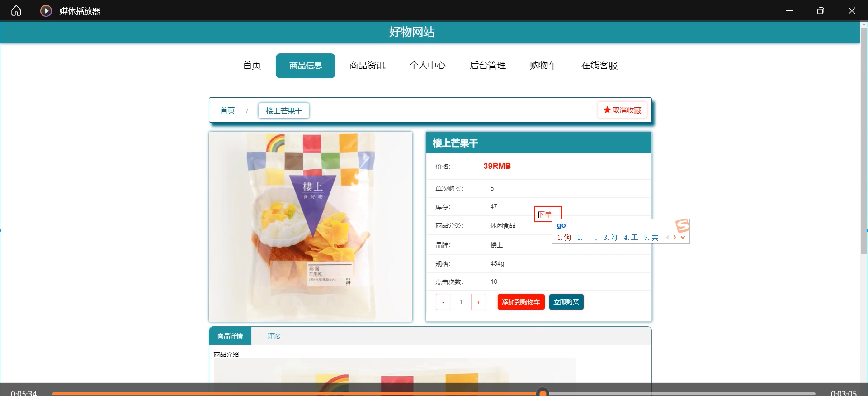Open the 首页 navigation menu item
868x396 pixels.
(x=252, y=66)
